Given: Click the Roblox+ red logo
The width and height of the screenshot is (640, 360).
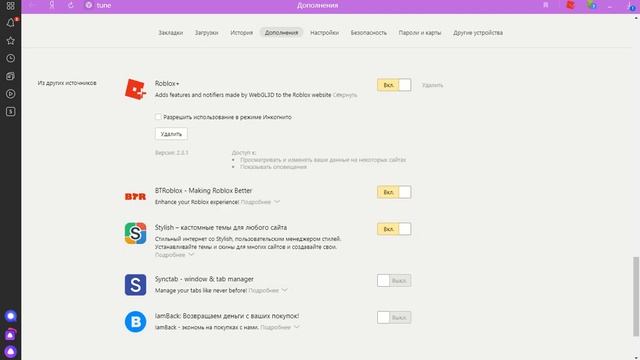Looking at the screenshot, I should click(x=136, y=89).
